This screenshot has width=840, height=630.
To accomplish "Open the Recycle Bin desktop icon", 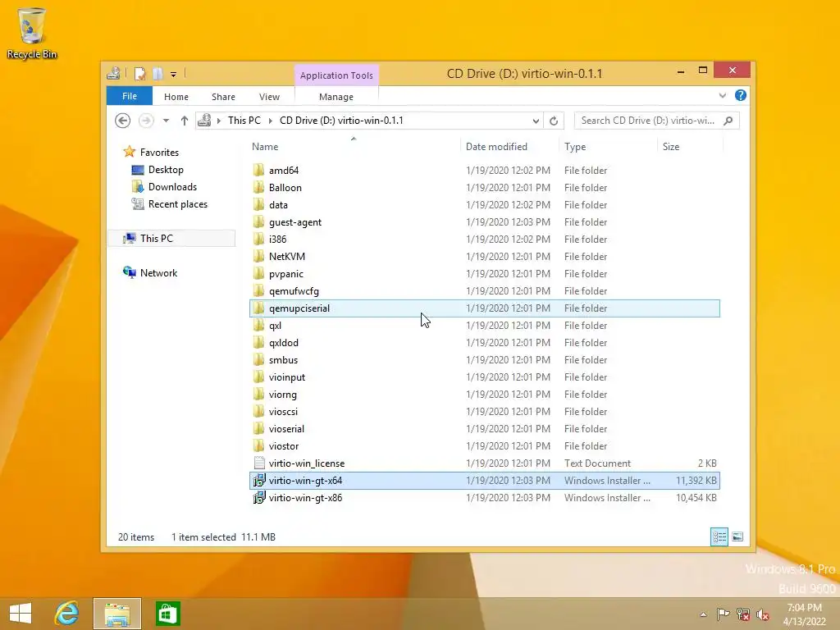I will pos(32,33).
